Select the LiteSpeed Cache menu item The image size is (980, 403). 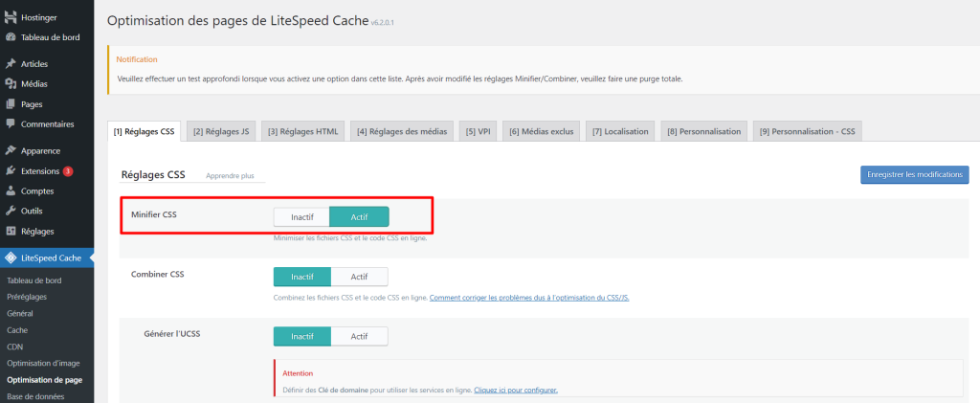47,258
